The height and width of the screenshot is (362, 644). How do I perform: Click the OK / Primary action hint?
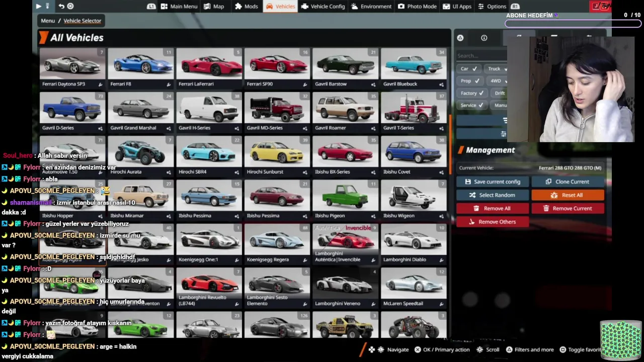[x=442, y=349]
